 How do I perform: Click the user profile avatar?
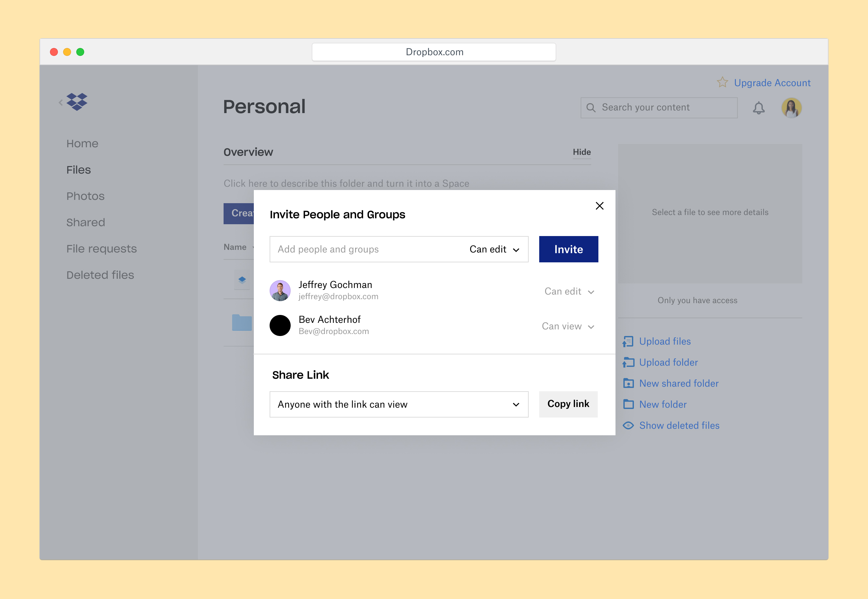tap(791, 108)
